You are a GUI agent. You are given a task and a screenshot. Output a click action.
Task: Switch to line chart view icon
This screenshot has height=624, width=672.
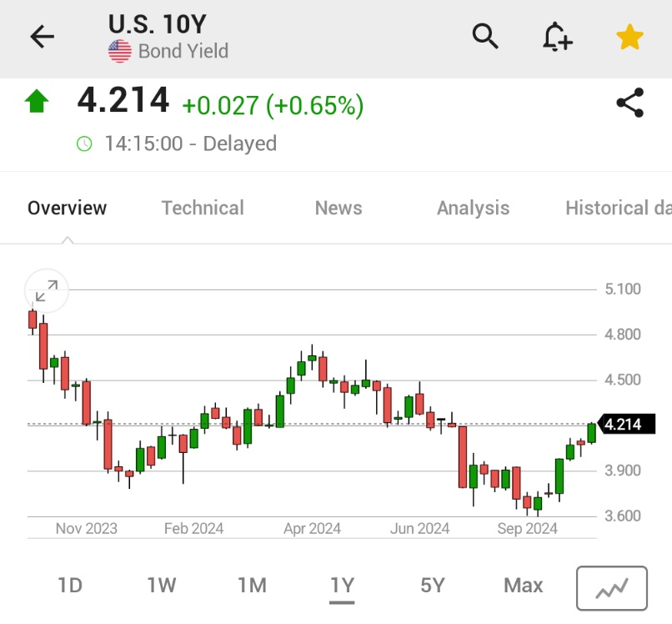point(611,586)
